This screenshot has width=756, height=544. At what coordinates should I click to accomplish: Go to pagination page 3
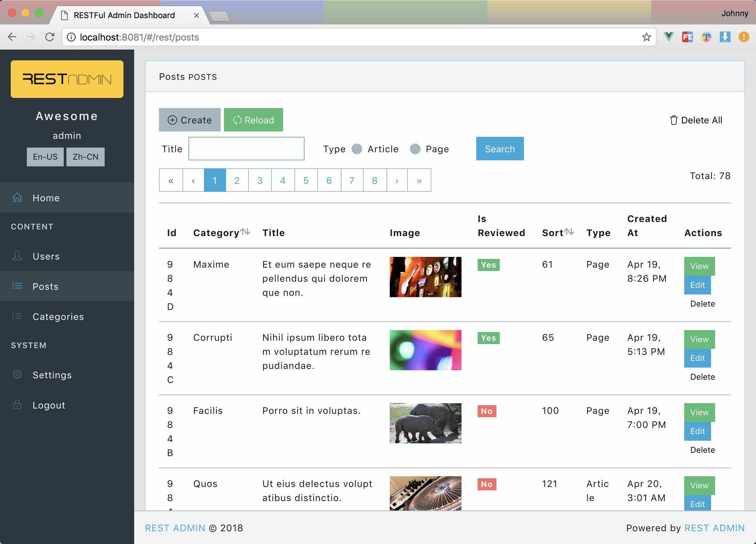pos(260,180)
